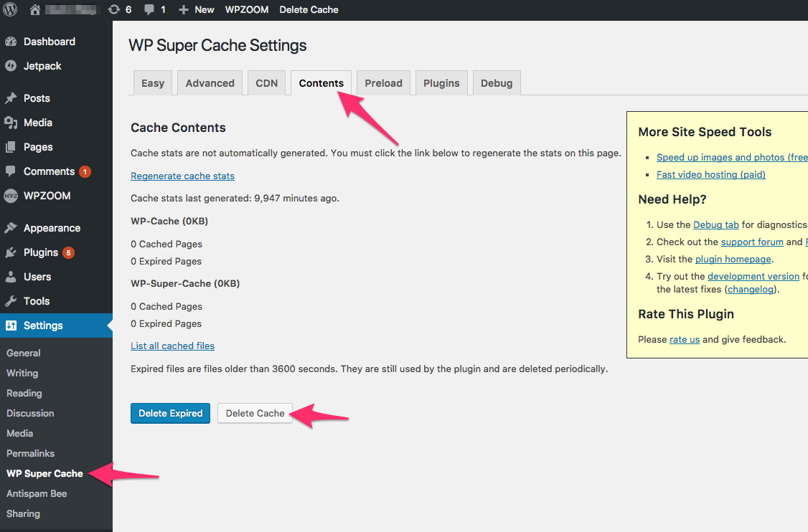808x532 pixels.
Task: Open the Users menu label
Action: pyautogui.click(x=37, y=277)
